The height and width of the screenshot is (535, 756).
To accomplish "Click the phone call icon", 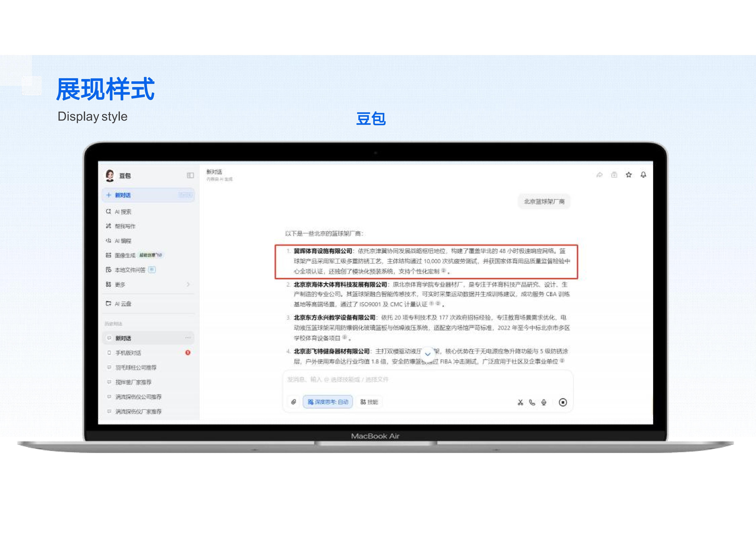I will (x=532, y=402).
